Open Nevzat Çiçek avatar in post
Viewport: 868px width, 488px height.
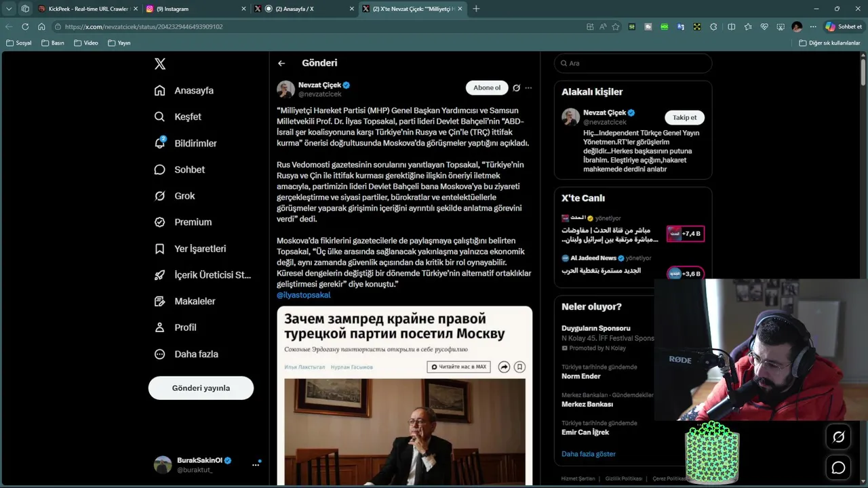285,89
